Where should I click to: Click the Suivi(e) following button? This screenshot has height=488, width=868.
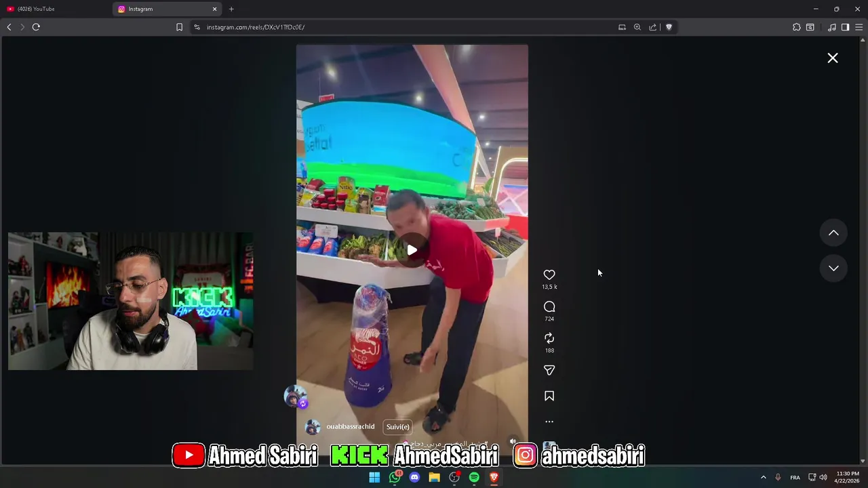tap(398, 427)
